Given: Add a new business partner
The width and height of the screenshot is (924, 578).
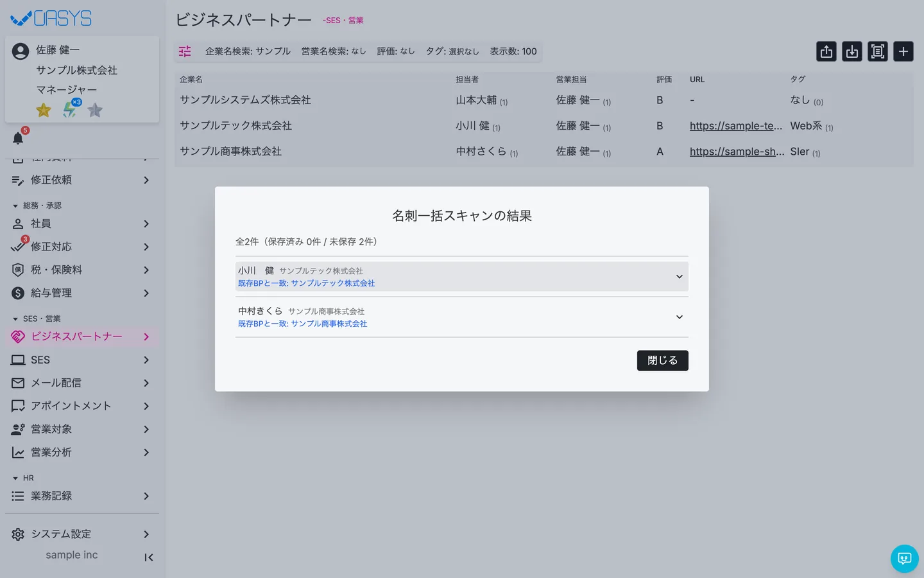Looking at the screenshot, I should pos(903,51).
